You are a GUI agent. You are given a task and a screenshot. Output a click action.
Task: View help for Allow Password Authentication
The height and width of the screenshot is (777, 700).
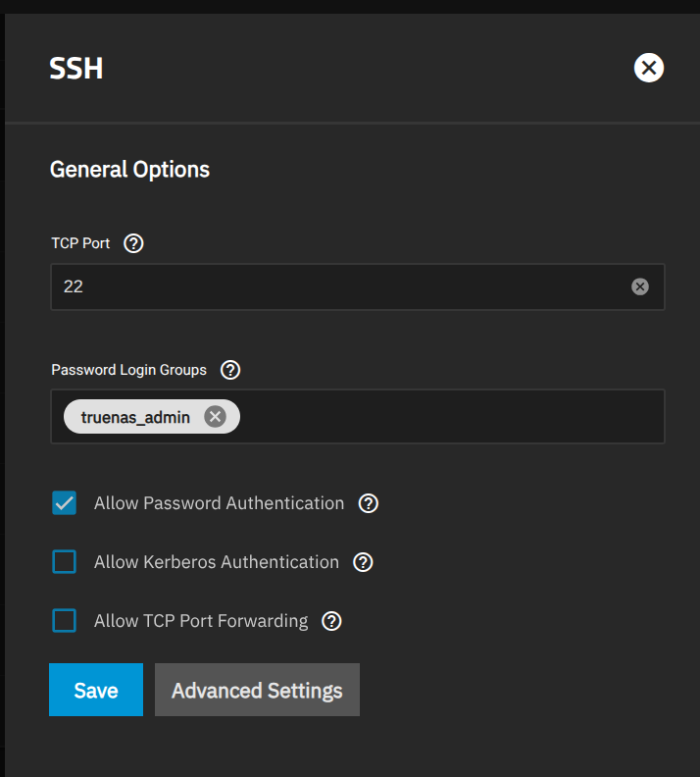point(369,503)
